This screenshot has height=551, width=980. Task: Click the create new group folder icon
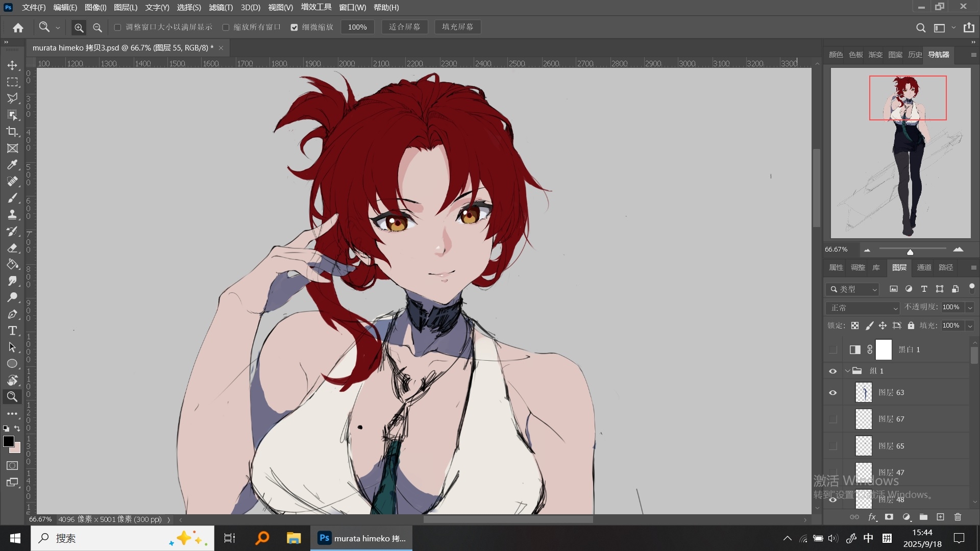923,517
